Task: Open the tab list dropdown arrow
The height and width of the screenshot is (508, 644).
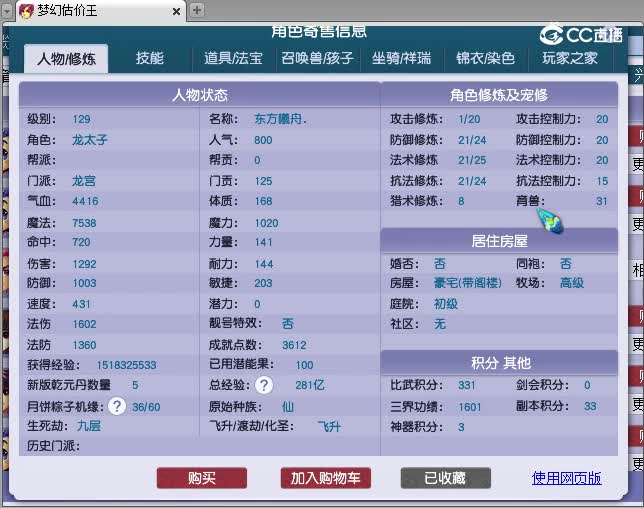Action: pos(7,11)
